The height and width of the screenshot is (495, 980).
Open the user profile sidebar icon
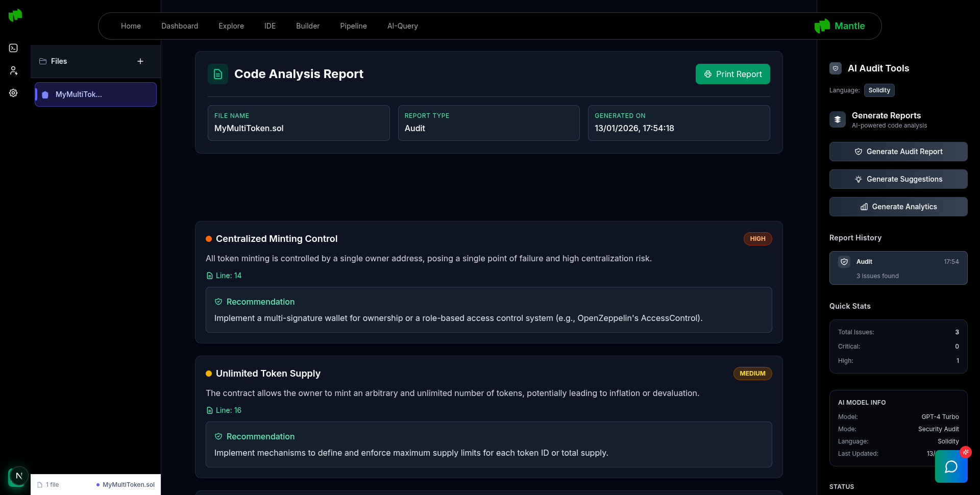click(x=13, y=70)
